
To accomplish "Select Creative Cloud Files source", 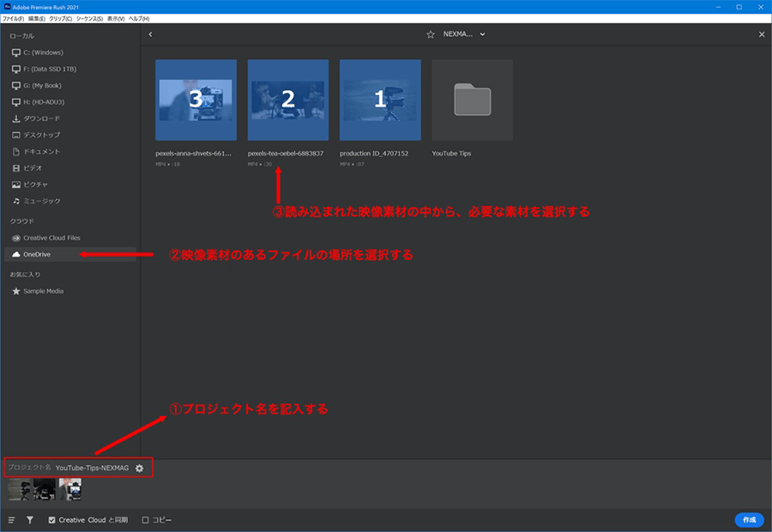I will pyautogui.click(x=45, y=238).
